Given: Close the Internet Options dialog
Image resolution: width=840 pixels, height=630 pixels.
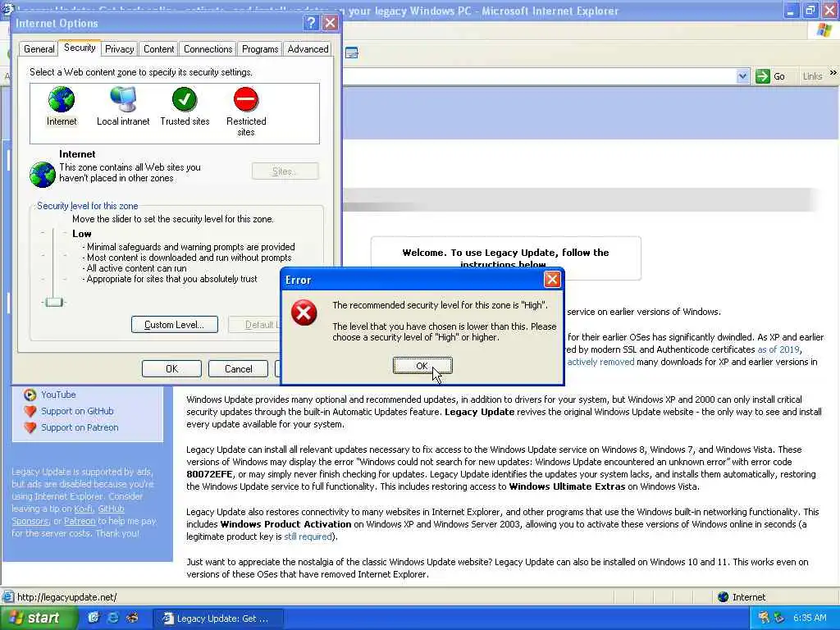Looking at the screenshot, I should click(x=331, y=23).
